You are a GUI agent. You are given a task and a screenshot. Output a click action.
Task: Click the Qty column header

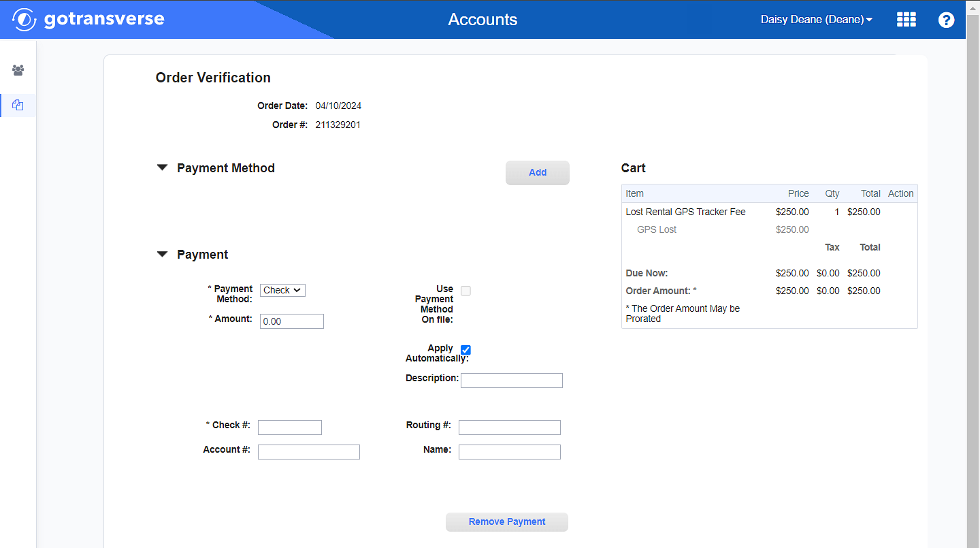coord(832,193)
